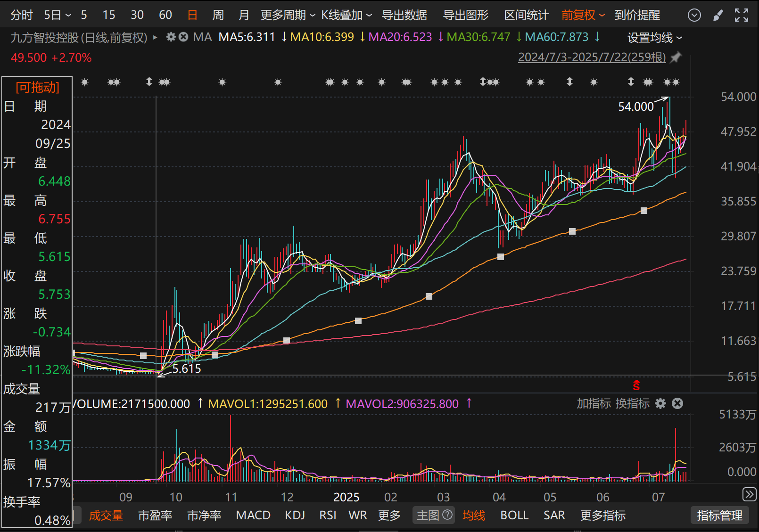
Task: Click the MA10:6.399 value label
Action: click(322, 37)
